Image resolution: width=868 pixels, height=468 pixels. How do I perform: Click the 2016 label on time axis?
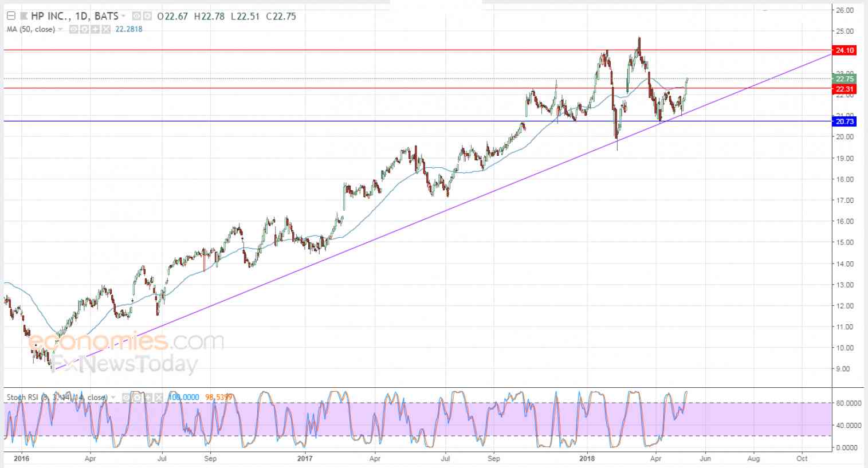[x=21, y=458]
